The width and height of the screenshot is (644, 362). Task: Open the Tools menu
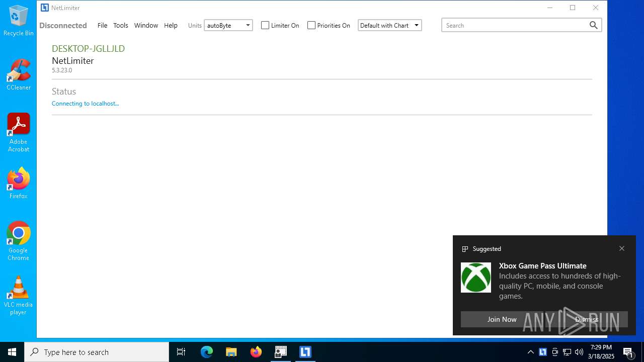121,25
